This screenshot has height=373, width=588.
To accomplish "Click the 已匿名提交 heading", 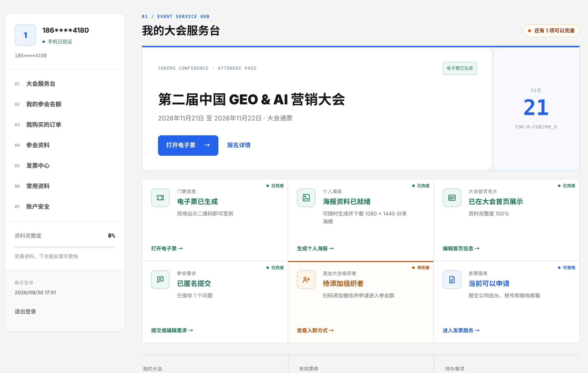I will (194, 284).
